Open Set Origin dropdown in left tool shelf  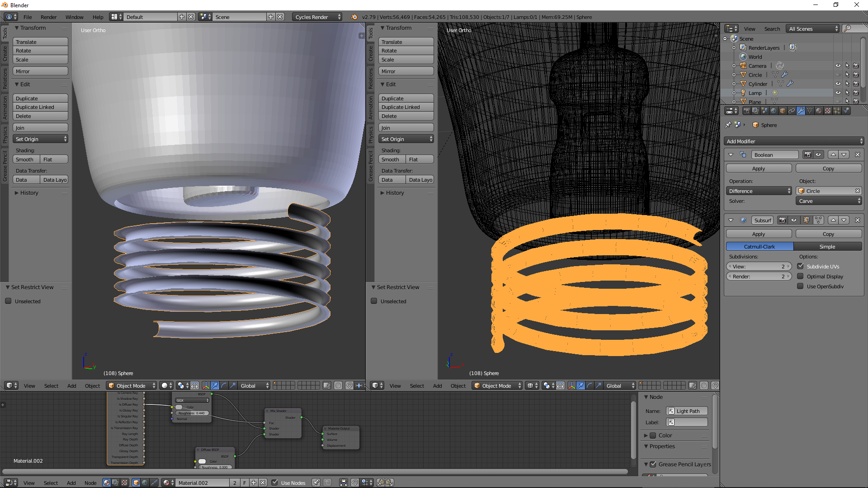[40, 139]
